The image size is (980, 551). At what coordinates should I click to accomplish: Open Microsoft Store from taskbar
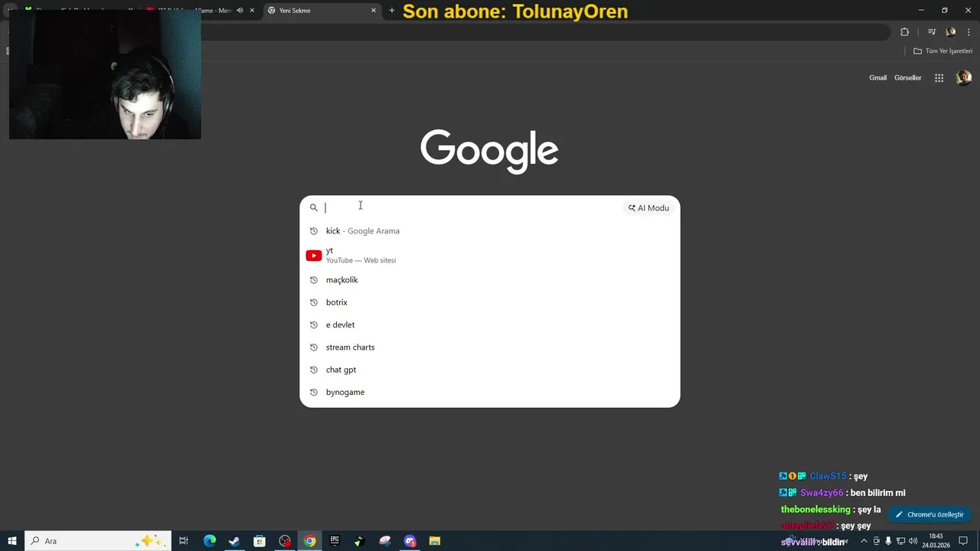point(260,541)
